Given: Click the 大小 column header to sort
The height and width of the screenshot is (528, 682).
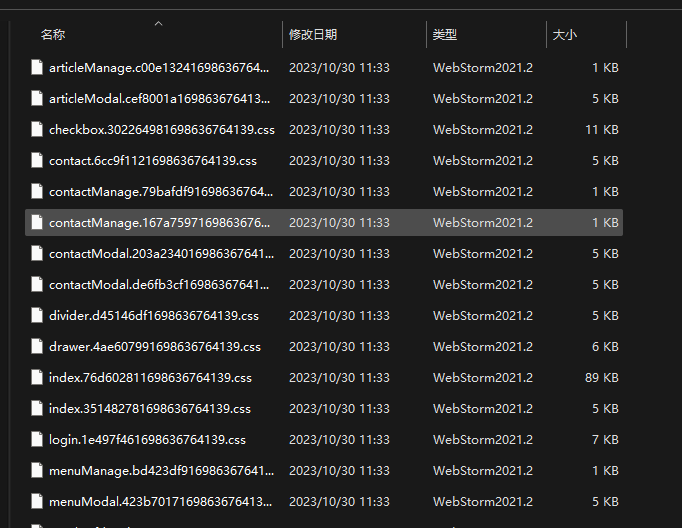Looking at the screenshot, I should (x=564, y=35).
